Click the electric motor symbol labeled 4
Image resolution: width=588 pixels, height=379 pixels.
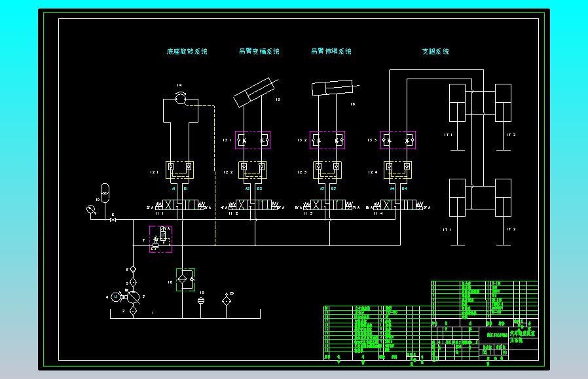pos(116,297)
